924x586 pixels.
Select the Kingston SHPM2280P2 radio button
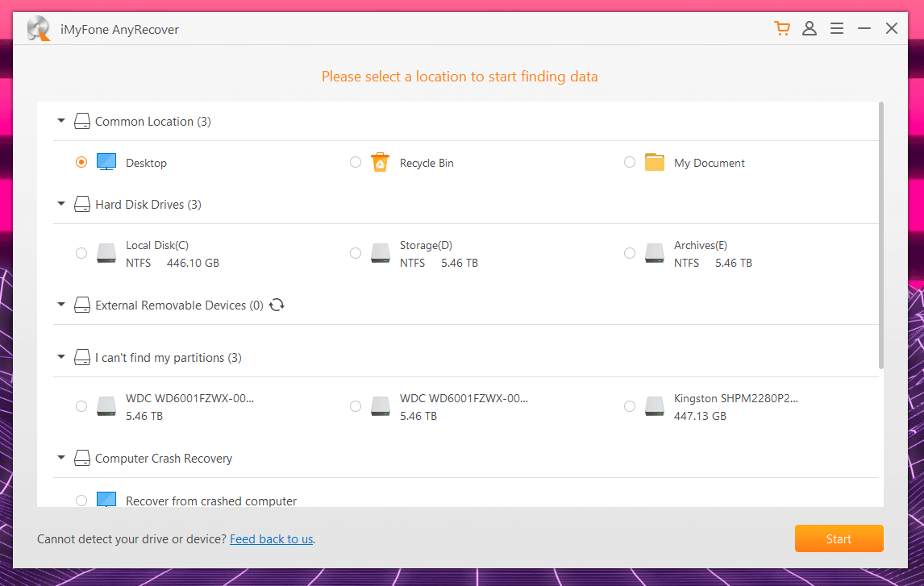coord(630,406)
